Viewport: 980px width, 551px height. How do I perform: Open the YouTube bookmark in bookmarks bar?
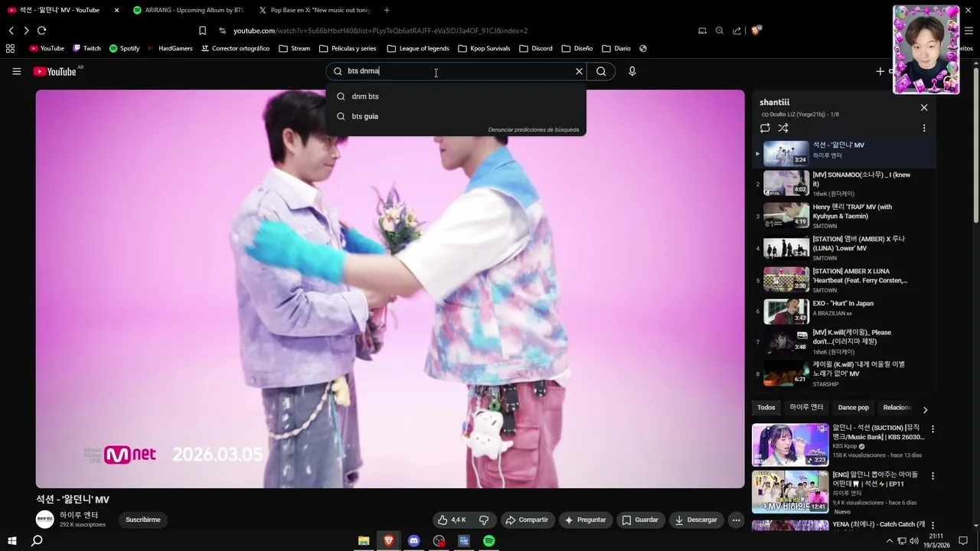click(47, 48)
